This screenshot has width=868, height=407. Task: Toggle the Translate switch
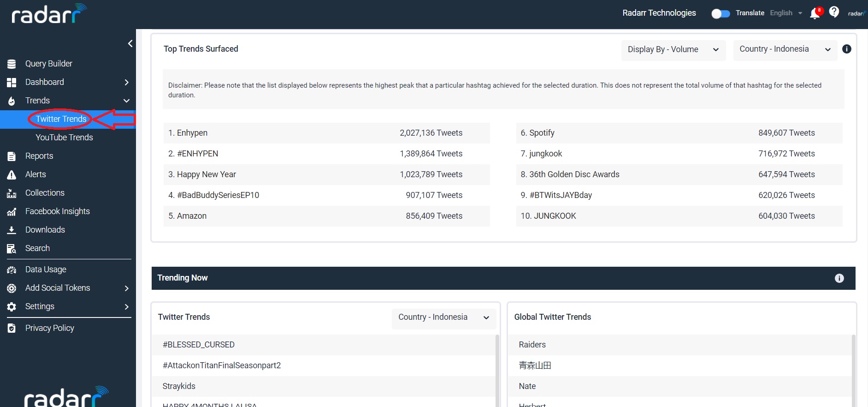pos(720,13)
